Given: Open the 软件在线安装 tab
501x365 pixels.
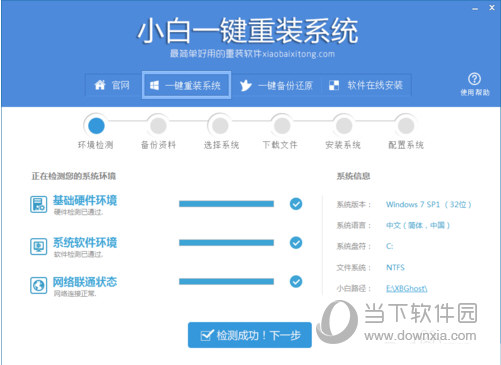Looking at the screenshot, I should [366, 86].
